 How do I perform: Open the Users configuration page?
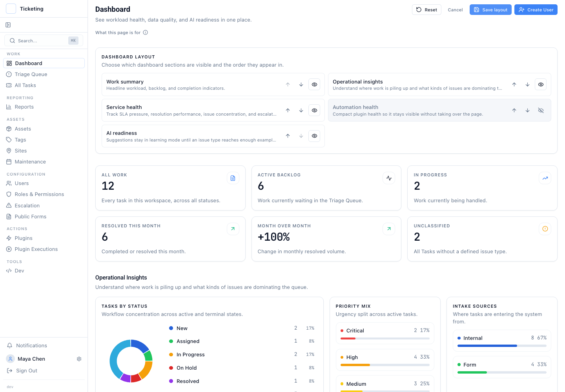pyautogui.click(x=44, y=183)
